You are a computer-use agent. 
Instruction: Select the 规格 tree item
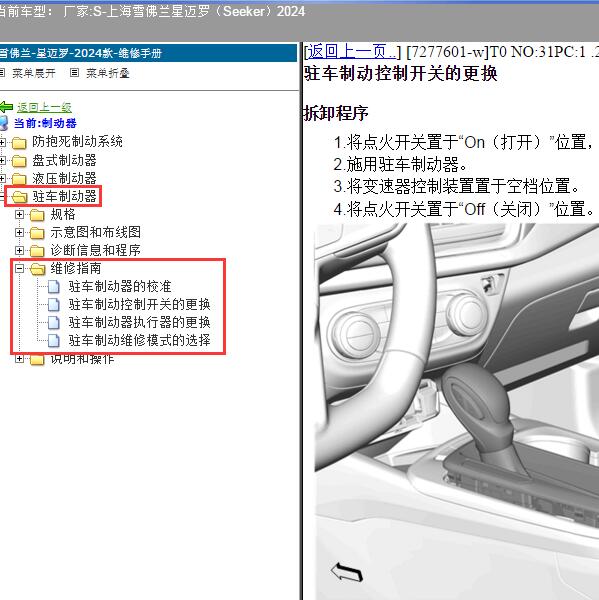(63, 214)
